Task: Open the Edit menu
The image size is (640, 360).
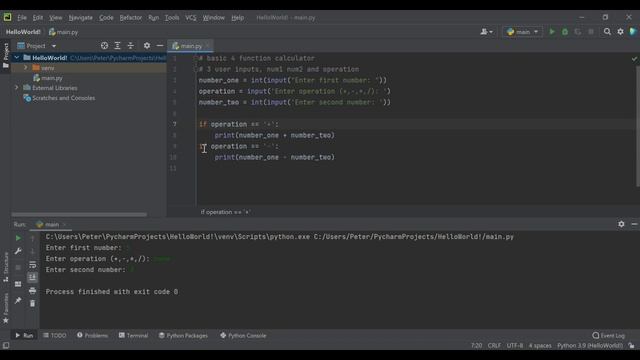Action: coord(38,18)
